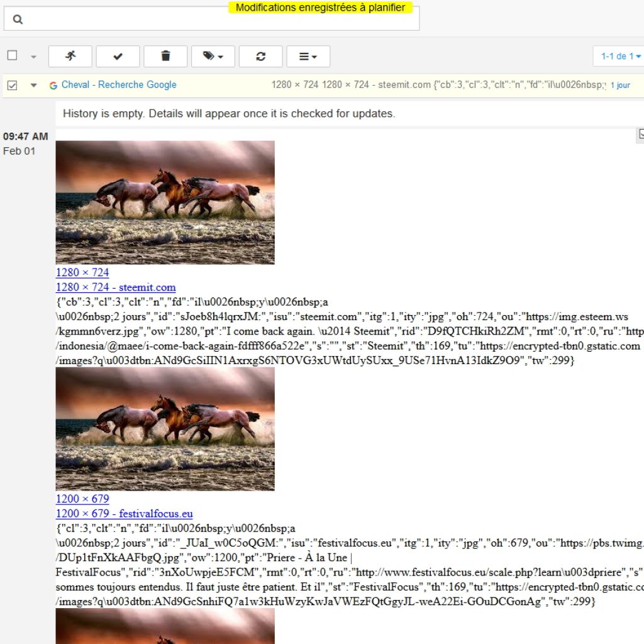The image size is (644, 644).
Task: Click the trash delete button
Action: [x=165, y=56]
